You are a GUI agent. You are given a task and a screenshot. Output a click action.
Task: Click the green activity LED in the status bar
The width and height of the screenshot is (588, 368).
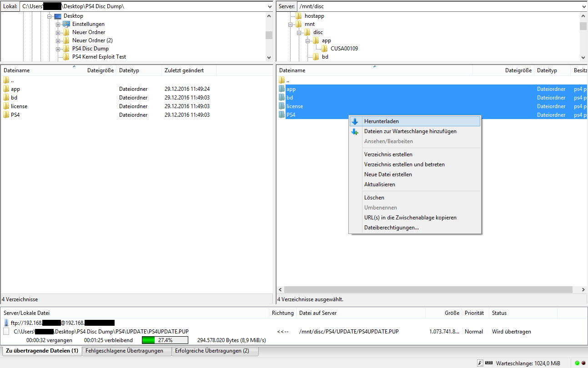point(577,363)
